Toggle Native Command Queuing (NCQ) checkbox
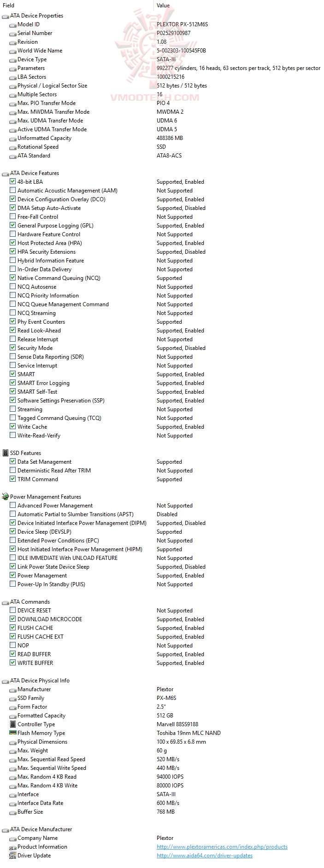This screenshot has height=868, width=324. point(13,278)
